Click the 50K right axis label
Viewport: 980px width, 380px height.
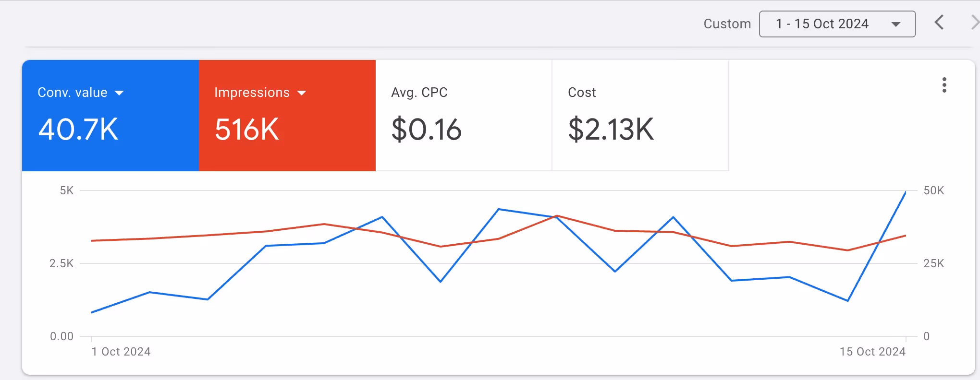[x=934, y=190]
